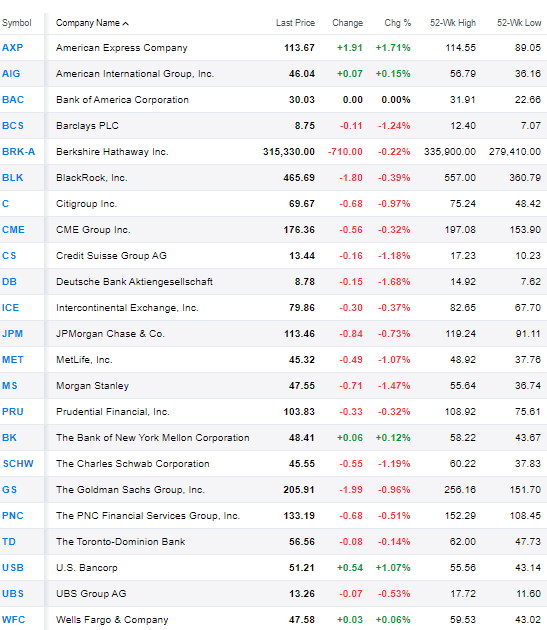The height and width of the screenshot is (630, 547).
Task: Select Wells Fargo & Company name
Action: point(112,620)
